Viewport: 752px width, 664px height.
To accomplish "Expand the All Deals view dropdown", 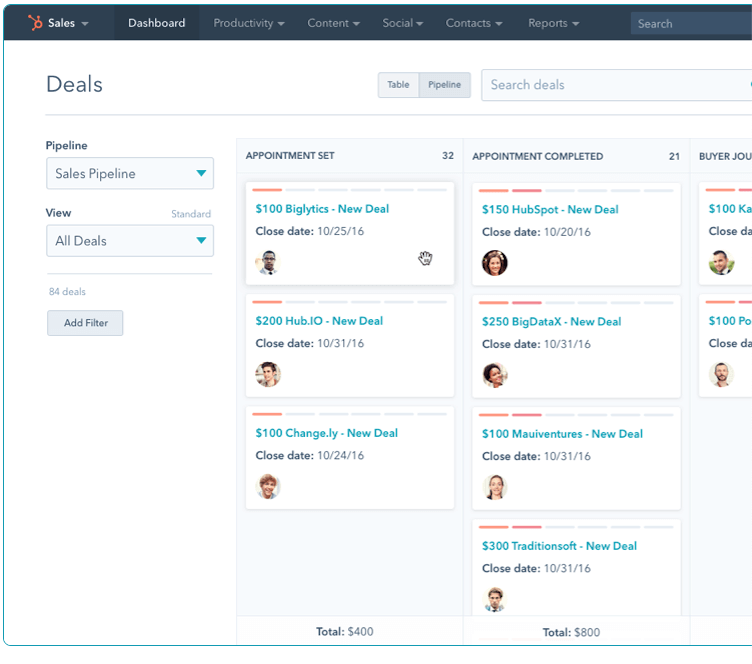I will (130, 241).
